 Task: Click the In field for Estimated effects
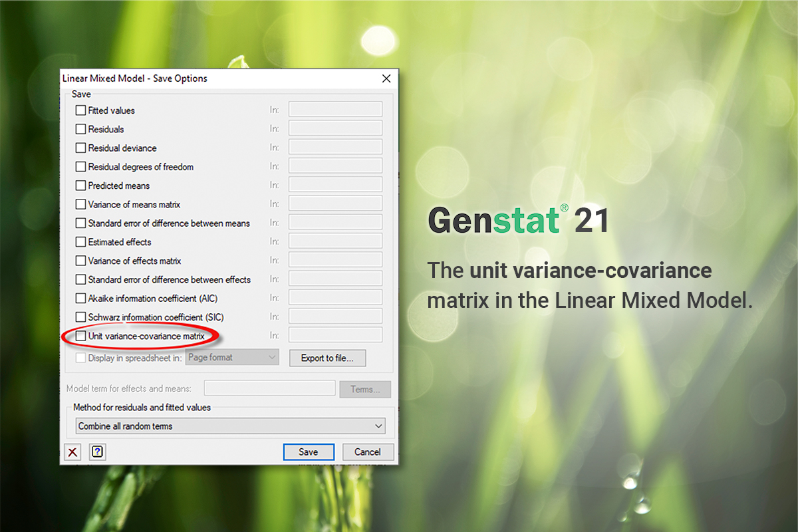335,241
